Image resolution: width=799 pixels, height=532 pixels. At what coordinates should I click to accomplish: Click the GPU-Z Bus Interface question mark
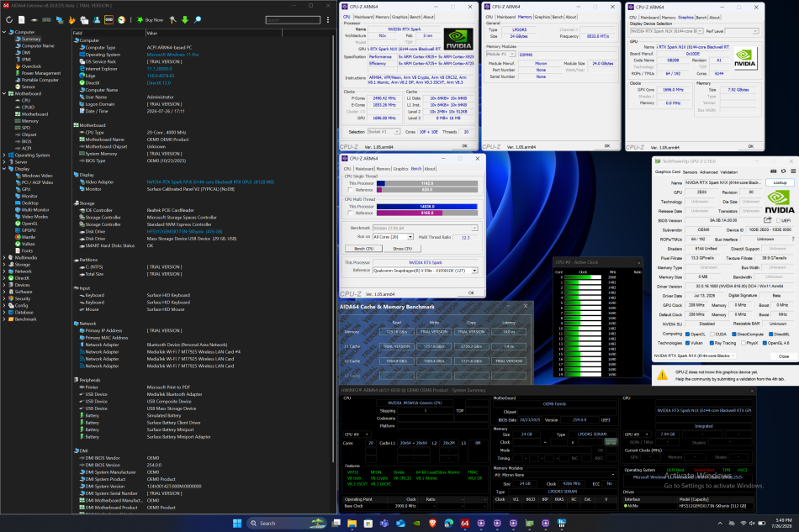coord(792,239)
